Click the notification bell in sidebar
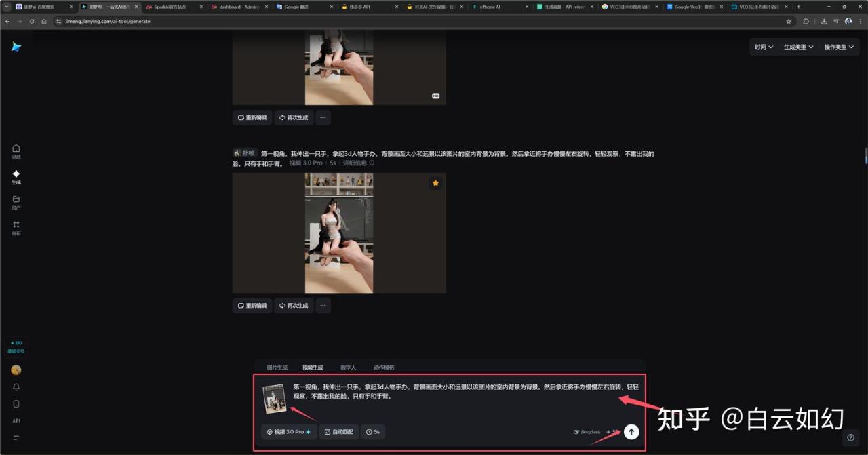 (16, 387)
